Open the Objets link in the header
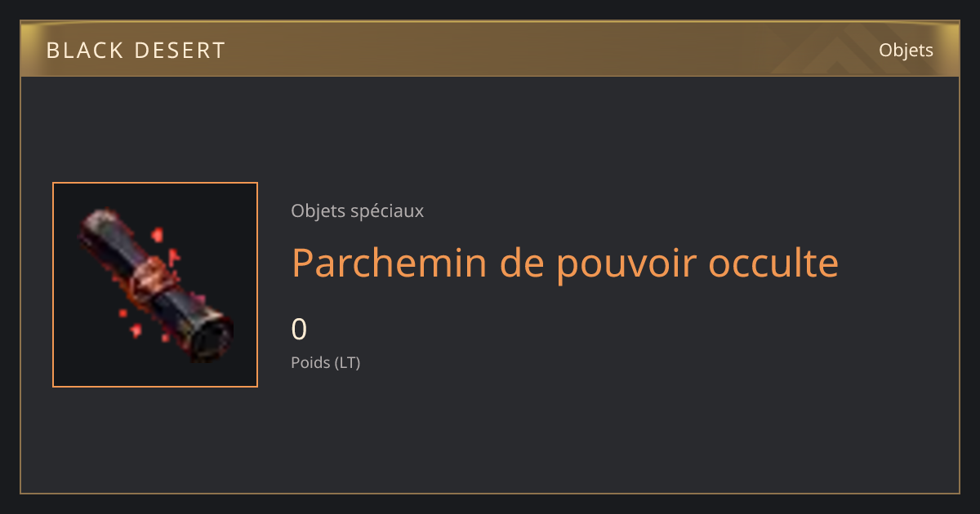This screenshot has width=980, height=514. coord(906,50)
